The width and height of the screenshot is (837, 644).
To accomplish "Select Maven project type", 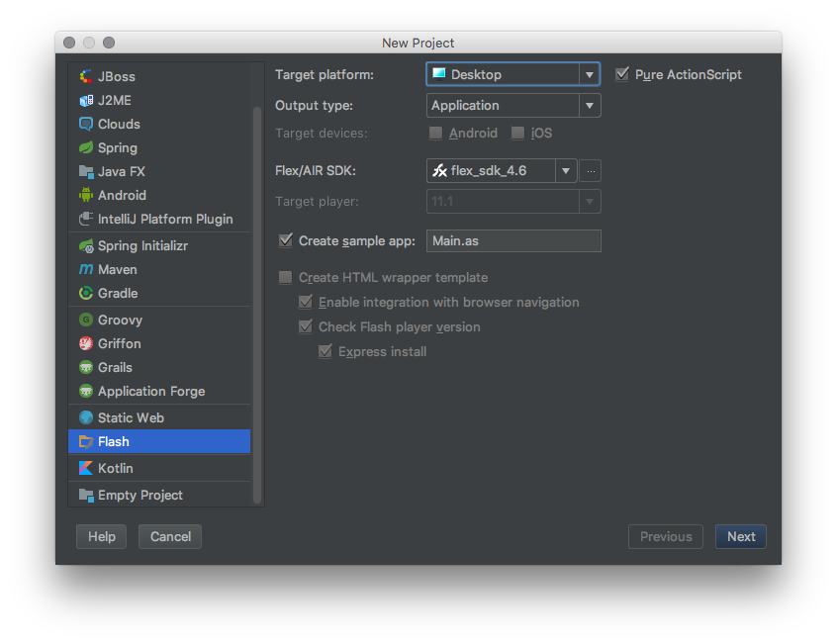I will 159,269.
